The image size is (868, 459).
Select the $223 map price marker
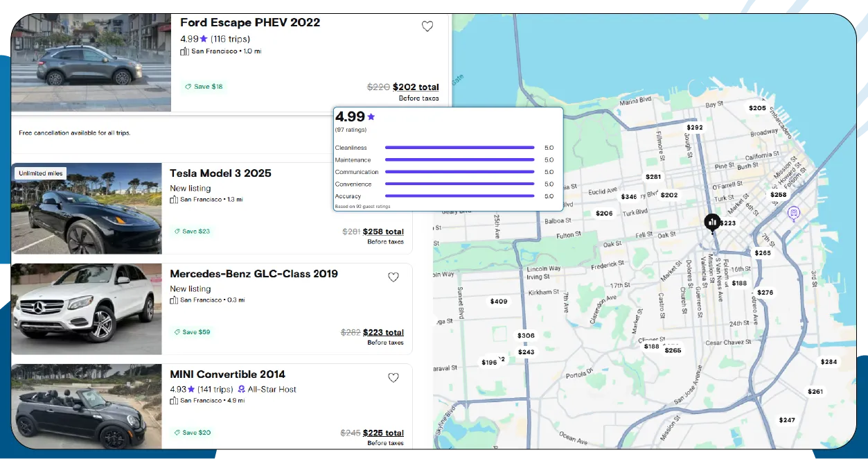[728, 223]
